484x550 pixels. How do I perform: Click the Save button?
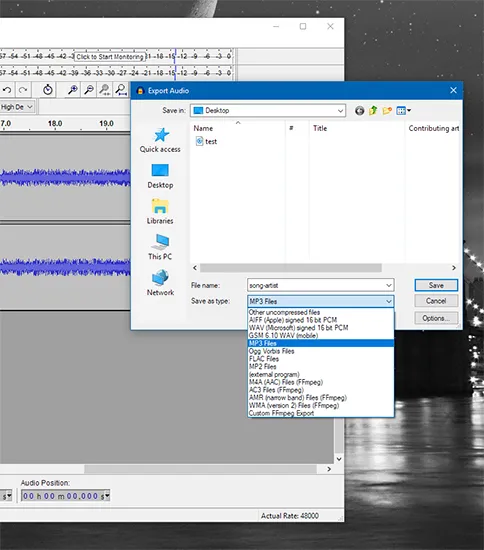[436, 285]
